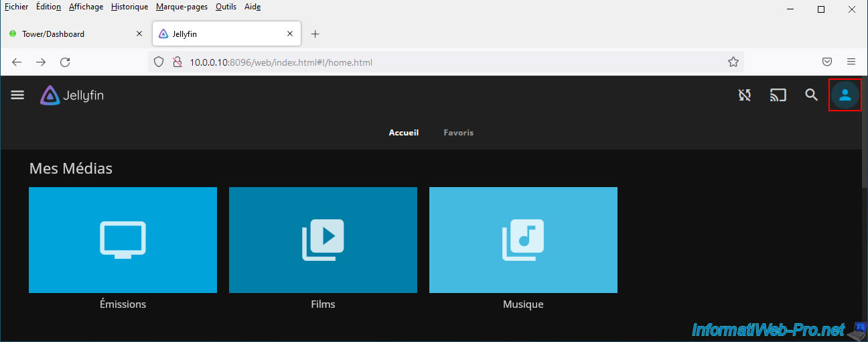
Task: Click the Jellyfin logo
Action: click(x=72, y=95)
